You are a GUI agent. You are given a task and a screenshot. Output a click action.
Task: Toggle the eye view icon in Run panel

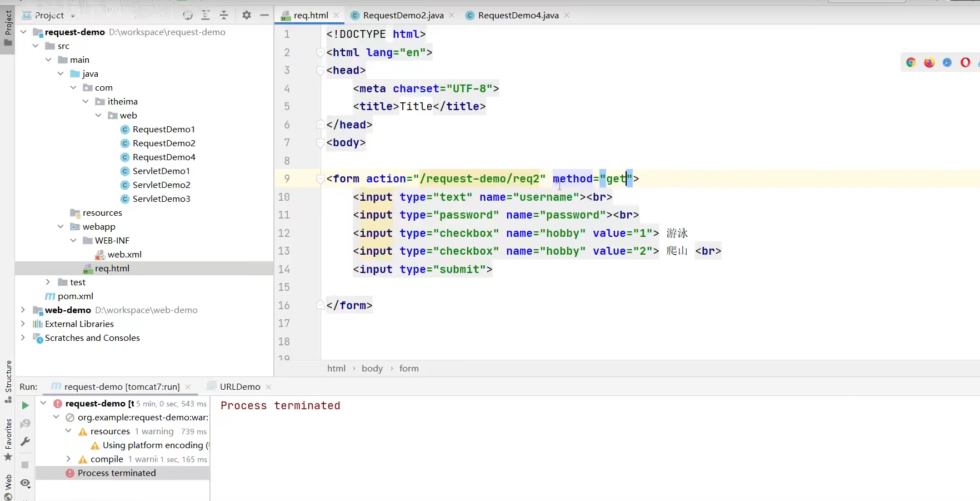coord(25,483)
